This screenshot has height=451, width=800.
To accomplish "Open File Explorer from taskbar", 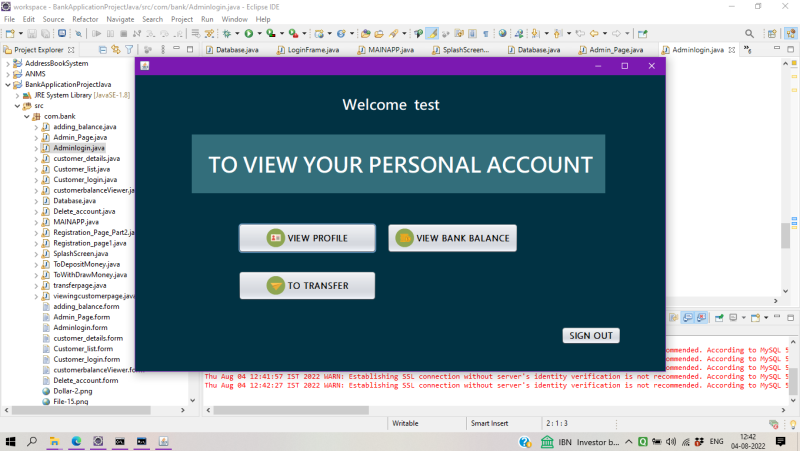I will click(54, 441).
